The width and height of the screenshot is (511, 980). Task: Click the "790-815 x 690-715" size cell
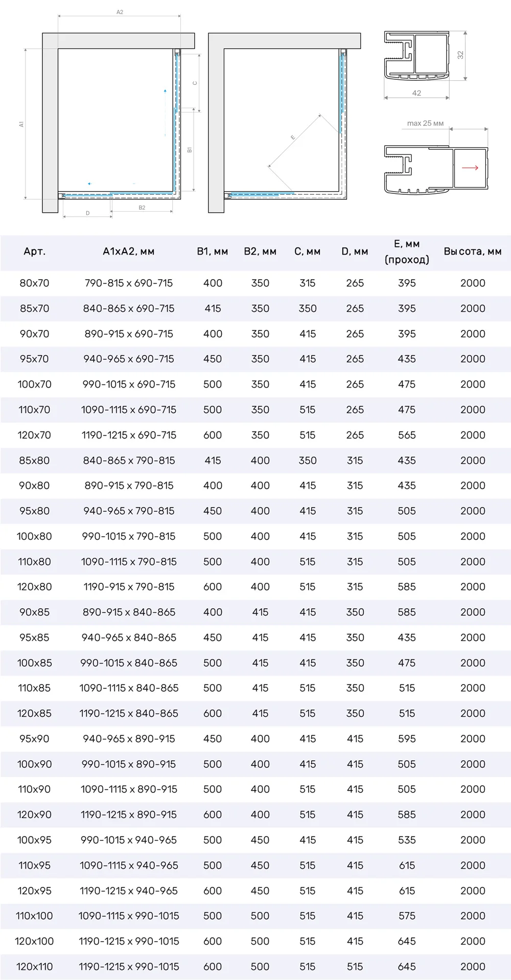coord(129,283)
